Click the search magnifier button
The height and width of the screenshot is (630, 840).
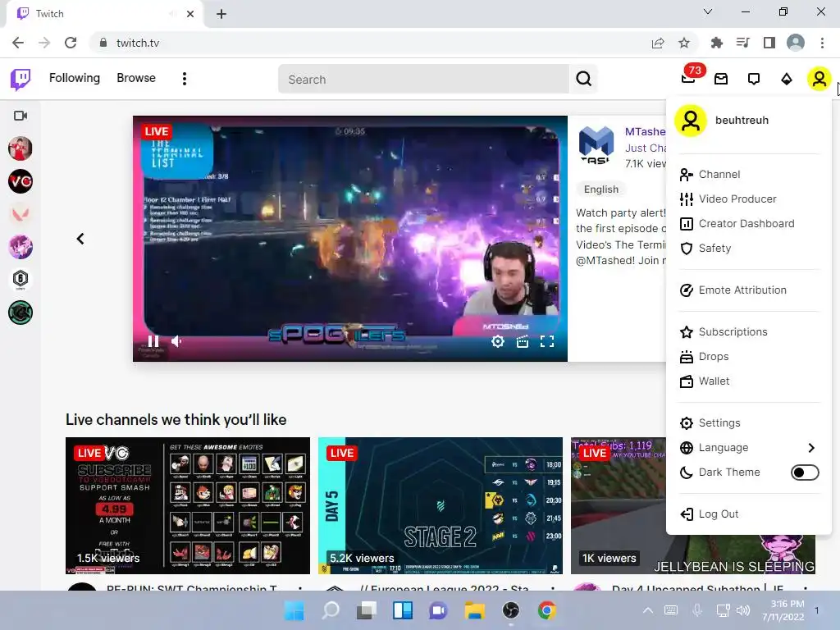583,79
